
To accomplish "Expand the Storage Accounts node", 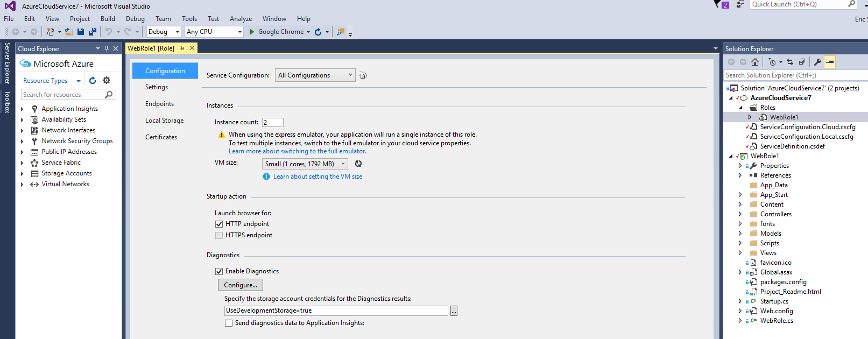I will pos(22,173).
